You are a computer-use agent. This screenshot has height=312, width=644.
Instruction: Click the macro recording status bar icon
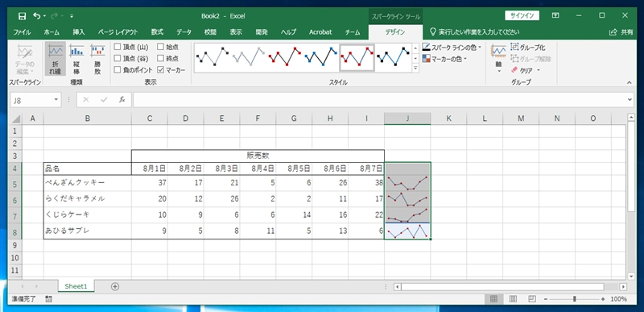coord(48,299)
